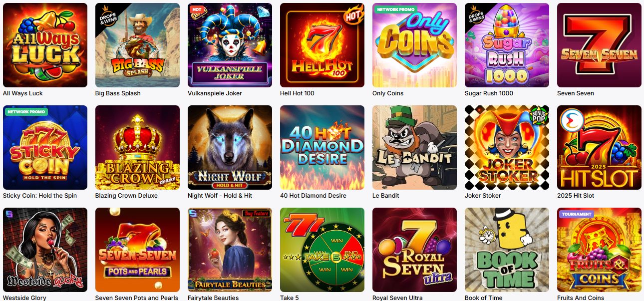Open Book of Time game tile
Screen dimensions: 644x301
(507, 250)
